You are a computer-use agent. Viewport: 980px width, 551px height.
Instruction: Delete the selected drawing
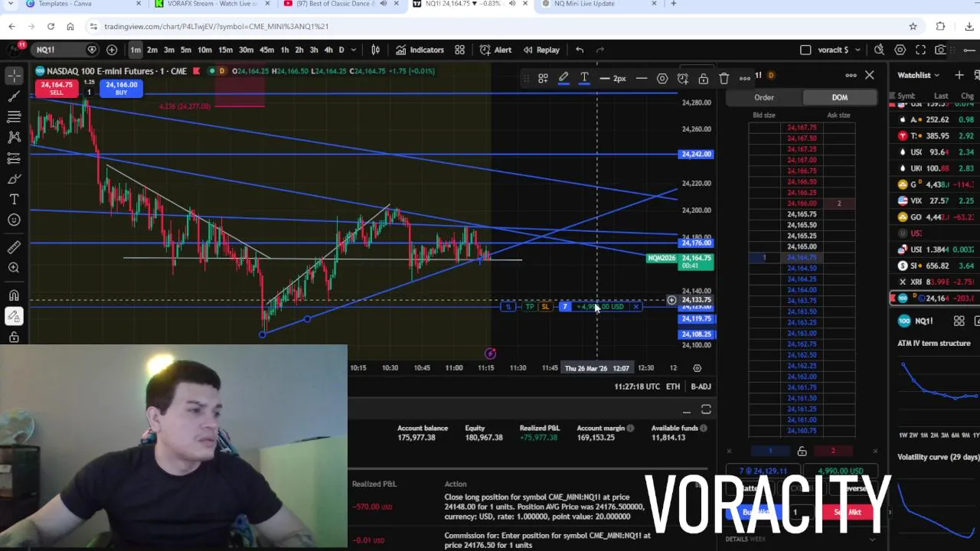click(x=724, y=78)
